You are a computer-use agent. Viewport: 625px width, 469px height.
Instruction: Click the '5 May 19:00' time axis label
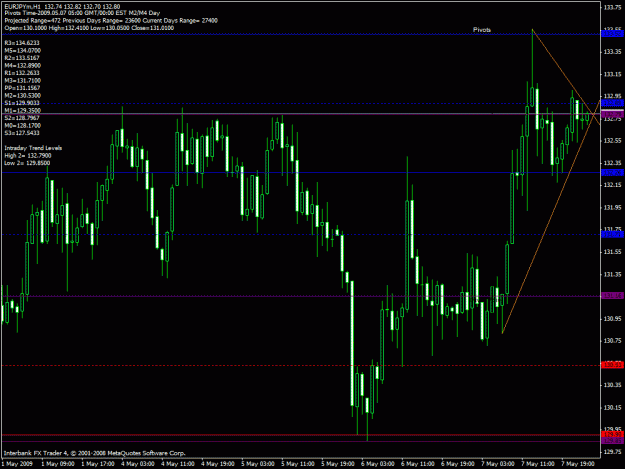tap(338, 464)
